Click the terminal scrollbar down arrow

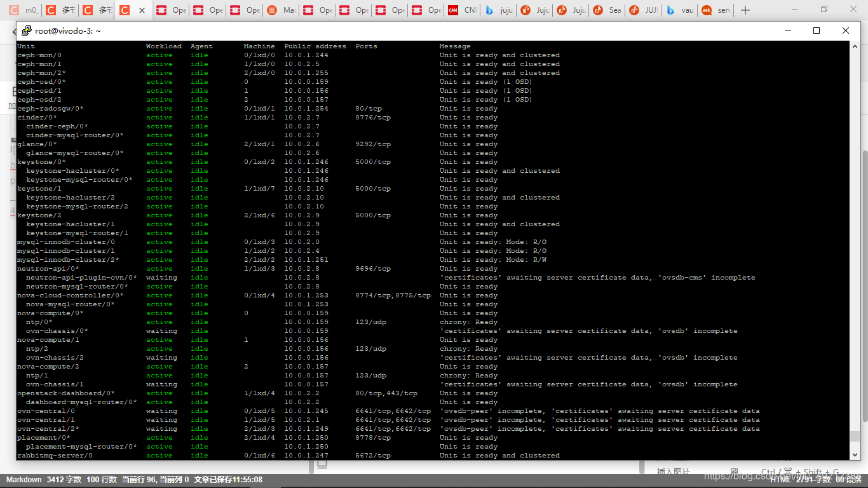click(855, 454)
